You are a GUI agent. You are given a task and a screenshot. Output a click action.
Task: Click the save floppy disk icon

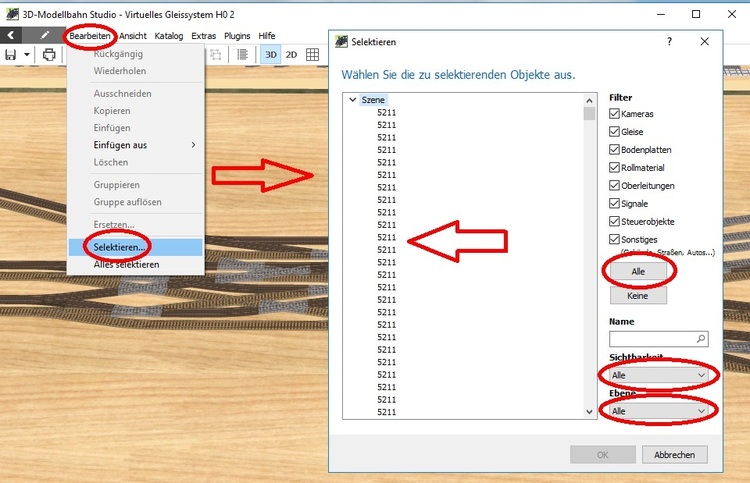[x=11, y=55]
